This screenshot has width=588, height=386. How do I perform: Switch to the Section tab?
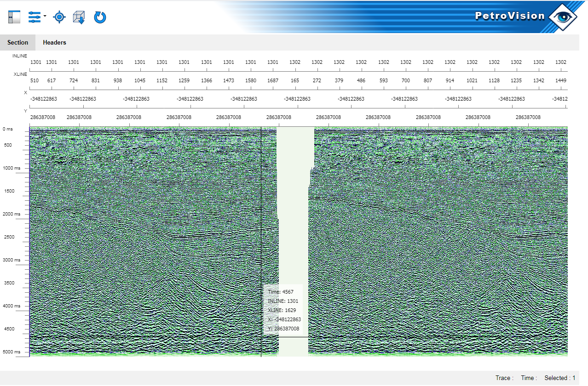click(18, 42)
